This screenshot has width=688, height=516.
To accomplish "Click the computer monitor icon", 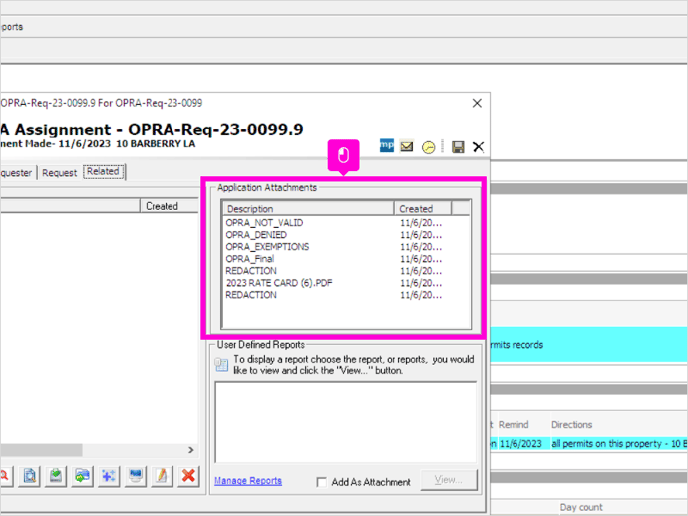I will (x=136, y=476).
